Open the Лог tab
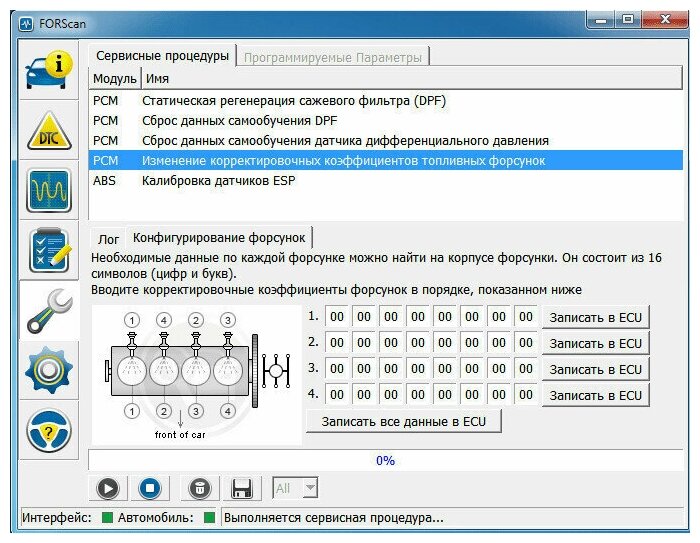 pyautogui.click(x=108, y=239)
